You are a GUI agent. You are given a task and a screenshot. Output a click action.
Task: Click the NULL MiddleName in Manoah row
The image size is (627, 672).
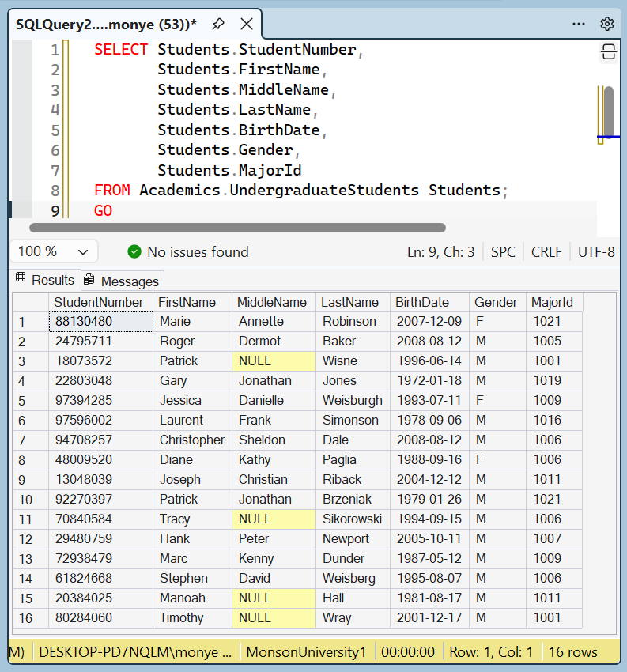(274, 598)
